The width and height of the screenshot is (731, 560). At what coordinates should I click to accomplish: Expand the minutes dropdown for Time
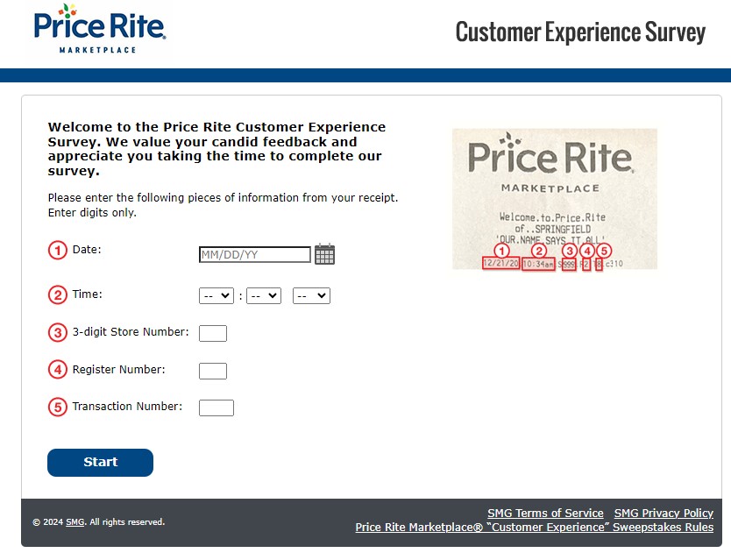pyautogui.click(x=264, y=295)
